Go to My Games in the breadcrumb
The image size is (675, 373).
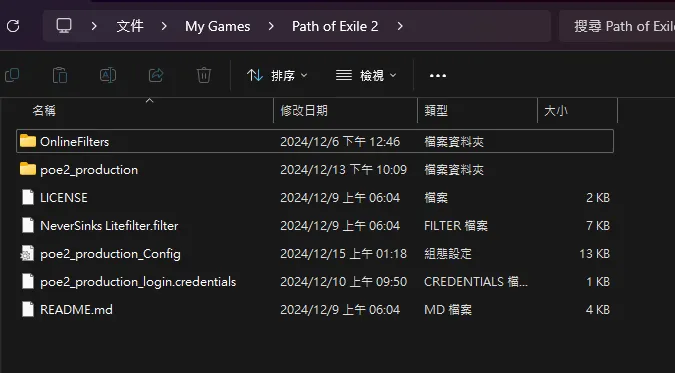click(218, 26)
